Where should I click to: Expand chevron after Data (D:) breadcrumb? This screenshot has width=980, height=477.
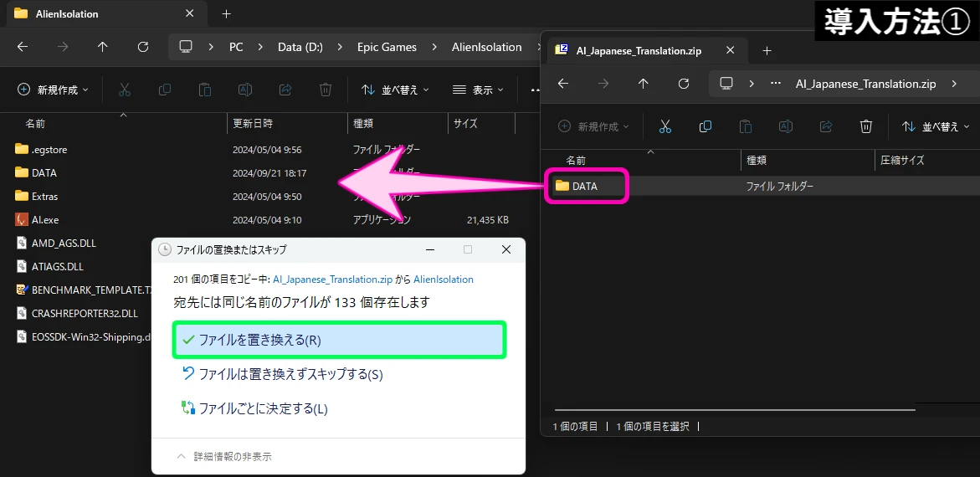point(340,47)
